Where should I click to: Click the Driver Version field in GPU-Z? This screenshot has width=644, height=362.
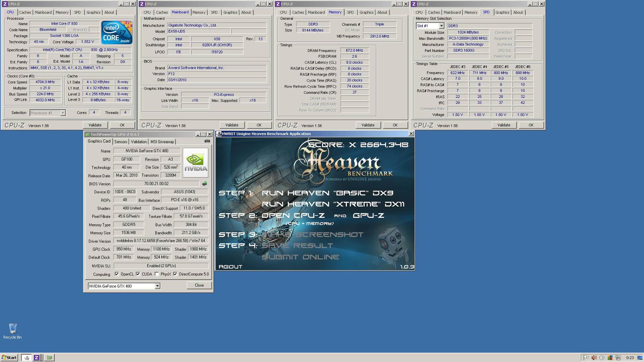(x=161, y=241)
